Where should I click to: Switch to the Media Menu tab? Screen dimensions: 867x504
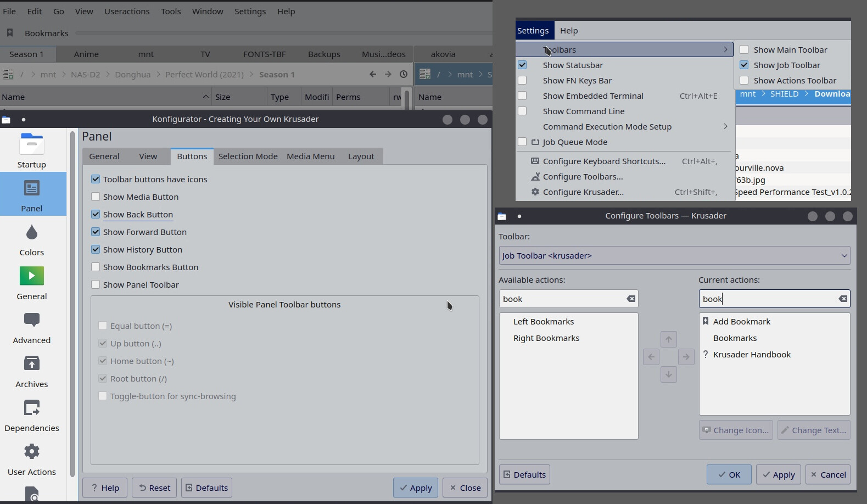[310, 156]
